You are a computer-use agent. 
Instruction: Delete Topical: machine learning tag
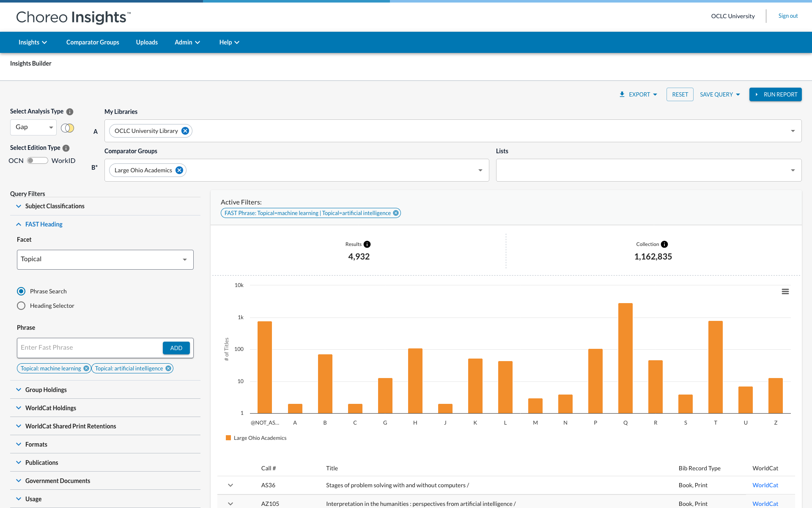pos(86,368)
